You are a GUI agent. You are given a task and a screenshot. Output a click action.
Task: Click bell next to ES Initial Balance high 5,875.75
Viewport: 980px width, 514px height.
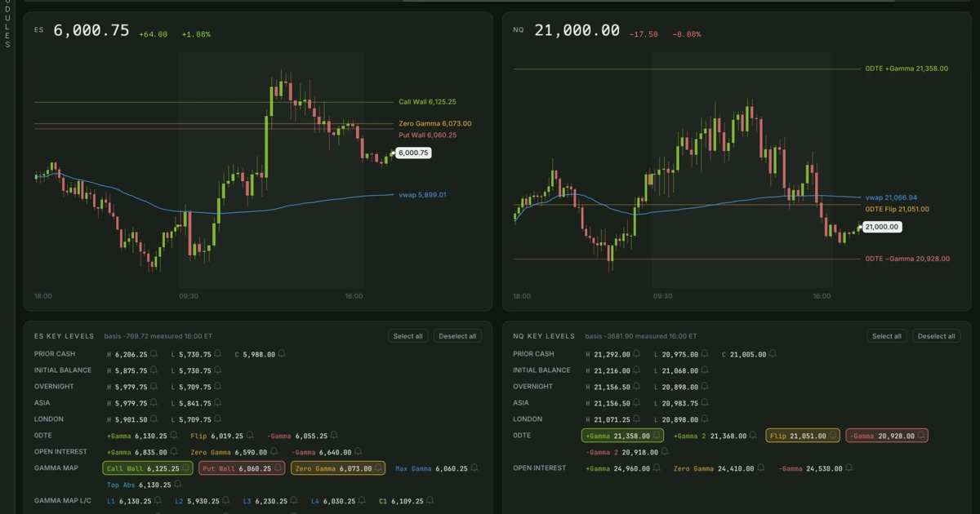tap(154, 370)
